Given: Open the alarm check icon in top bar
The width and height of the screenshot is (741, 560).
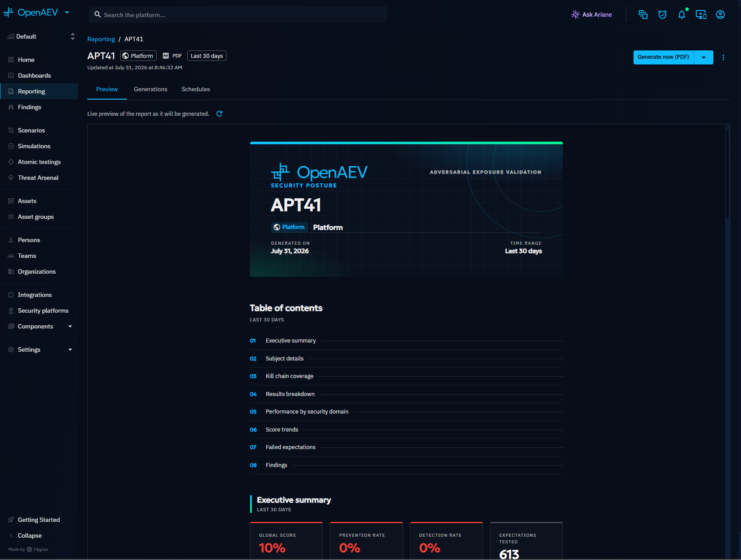Looking at the screenshot, I should point(662,14).
